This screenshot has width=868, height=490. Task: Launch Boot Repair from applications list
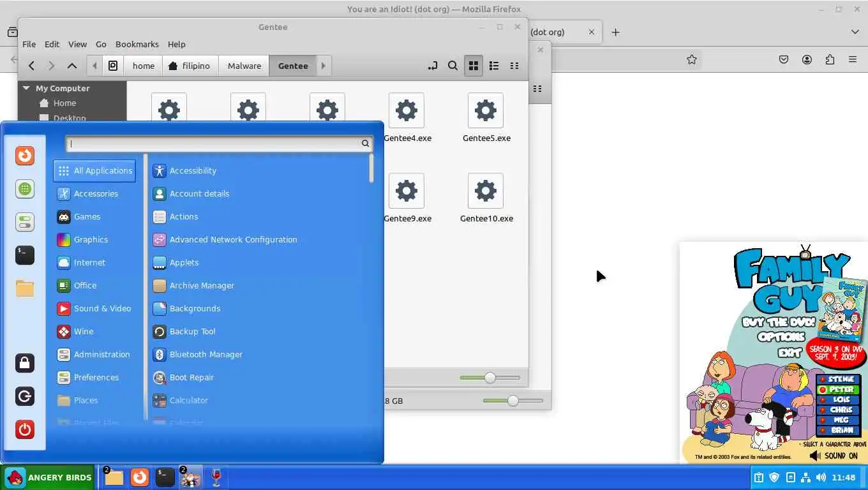pos(258,377)
